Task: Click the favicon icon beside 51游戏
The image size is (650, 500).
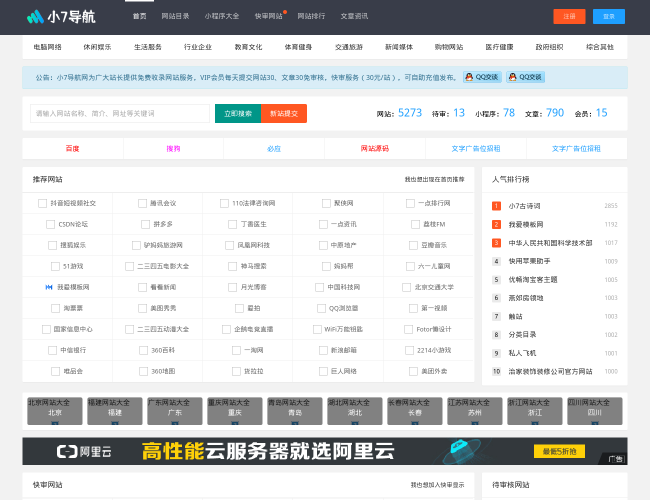Action: 55,266
